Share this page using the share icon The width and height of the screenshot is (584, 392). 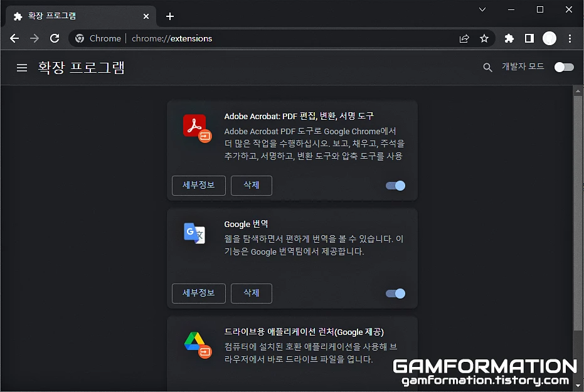point(464,38)
